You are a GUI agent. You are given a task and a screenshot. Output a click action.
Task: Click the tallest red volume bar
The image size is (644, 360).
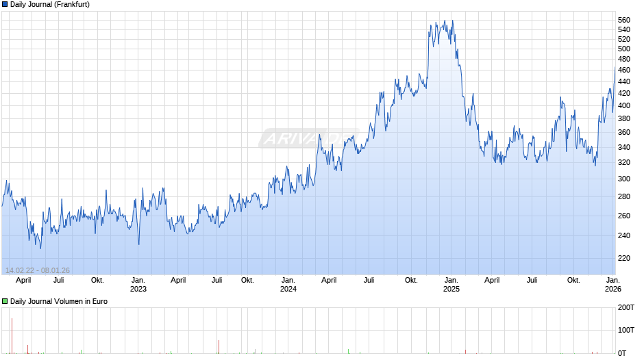[x=12, y=336]
